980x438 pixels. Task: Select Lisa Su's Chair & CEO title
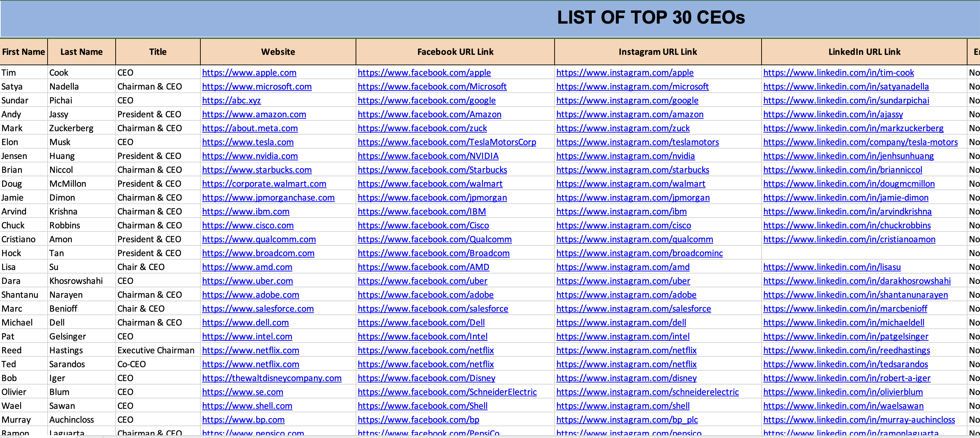[x=158, y=267]
